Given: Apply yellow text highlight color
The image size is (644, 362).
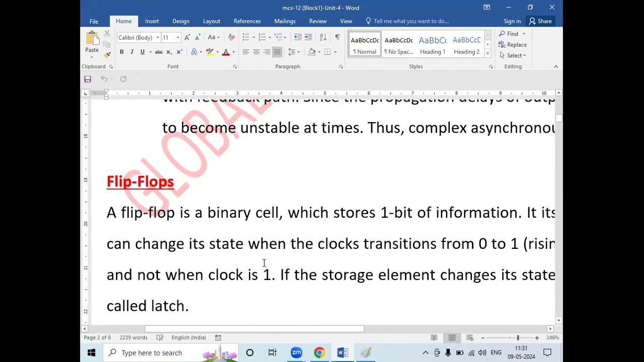Looking at the screenshot, I should 210,52.
